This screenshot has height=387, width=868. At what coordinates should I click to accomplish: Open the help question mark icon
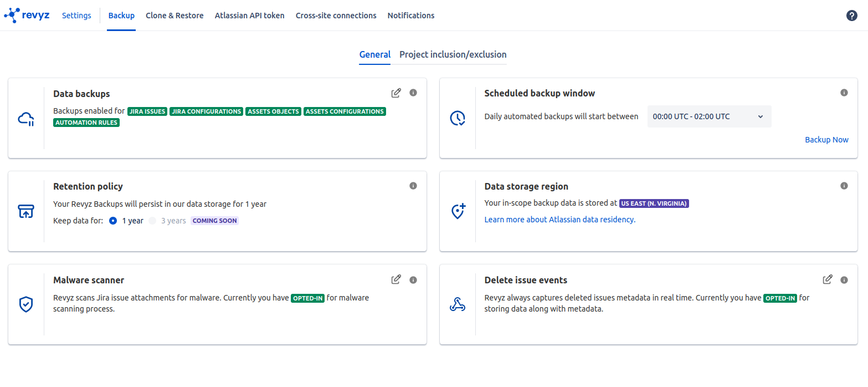click(x=852, y=16)
